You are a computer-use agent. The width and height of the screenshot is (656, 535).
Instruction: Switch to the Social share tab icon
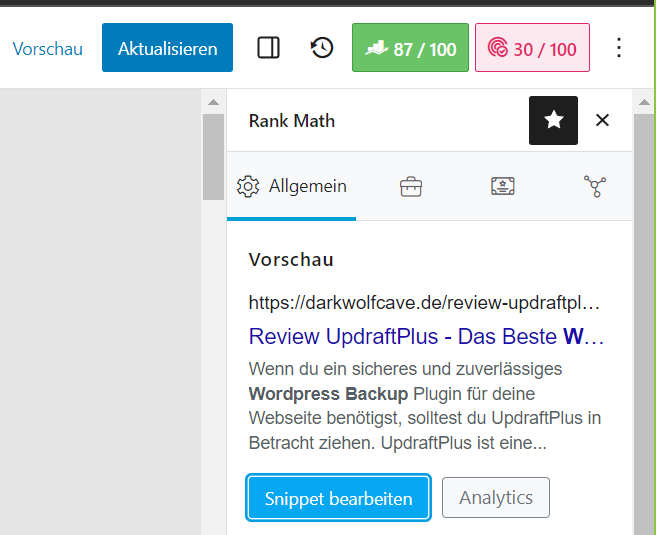(594, 186)
